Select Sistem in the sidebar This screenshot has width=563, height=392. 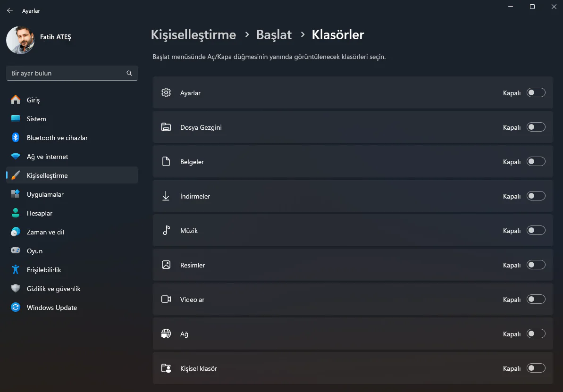tap(35, 119)
